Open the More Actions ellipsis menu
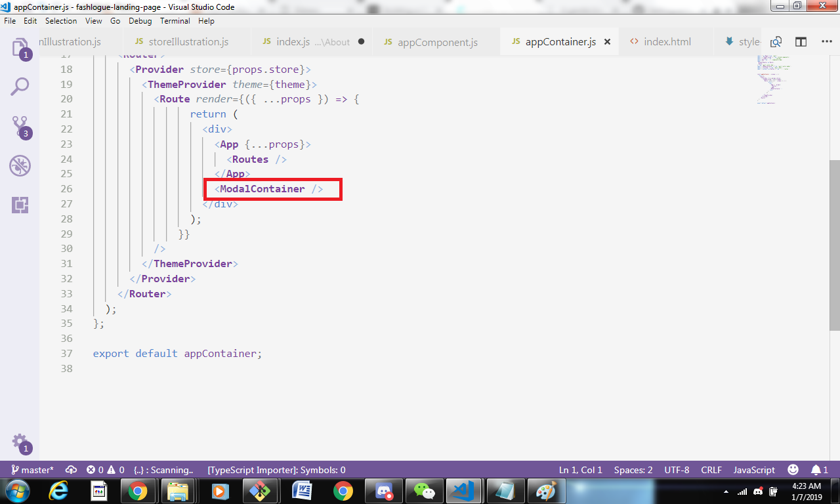The image size is (840, 504). point(826,42)
